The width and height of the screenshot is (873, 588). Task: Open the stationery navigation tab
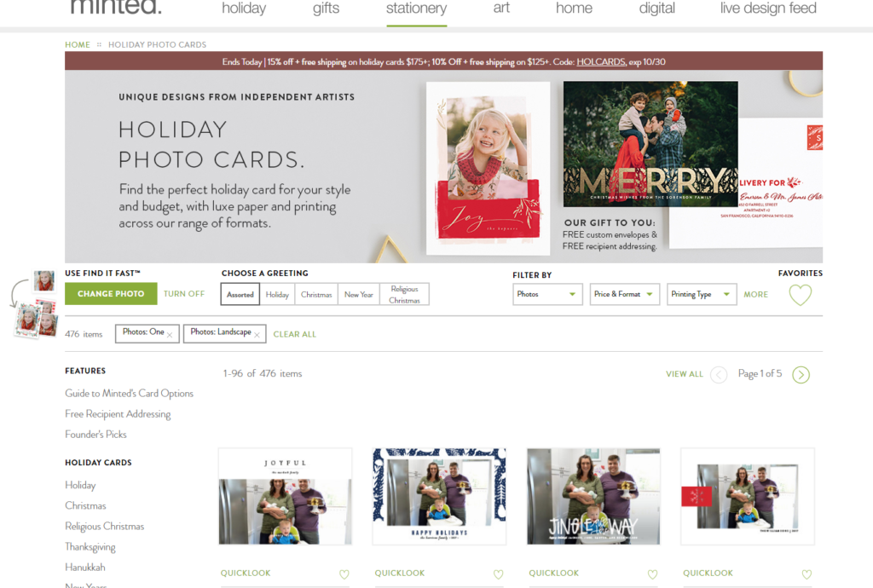(x=416, y=9)
